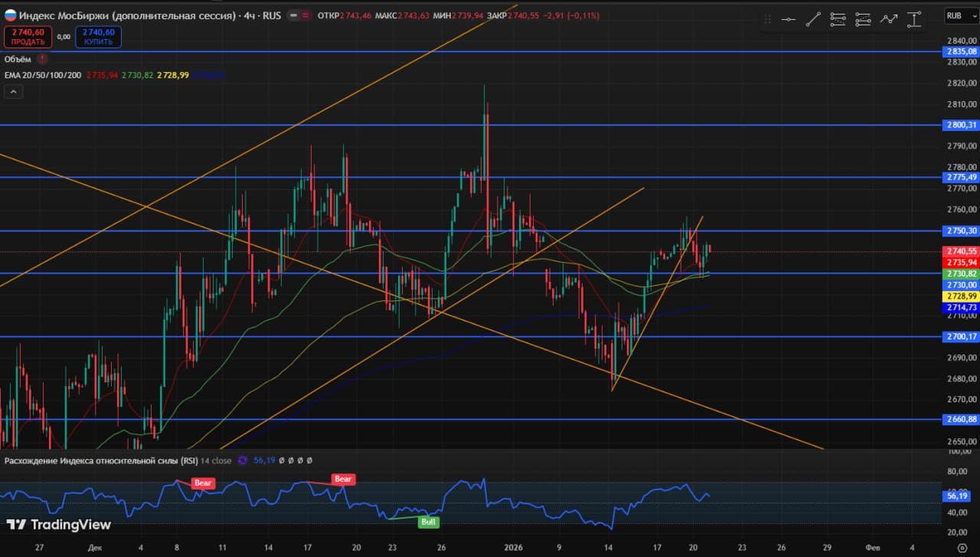Click the Продать sell button
Viewport: 980px width, 557px height.
[x=28, y=37]
